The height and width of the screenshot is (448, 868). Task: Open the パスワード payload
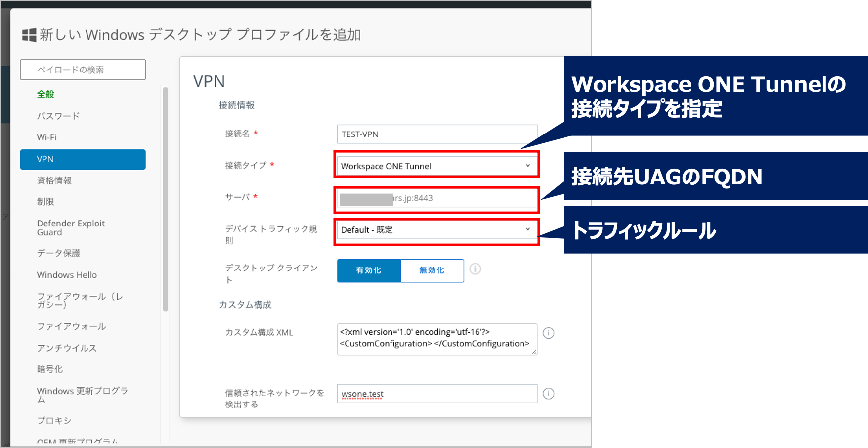pyautogui.click(x=58, y=116)
